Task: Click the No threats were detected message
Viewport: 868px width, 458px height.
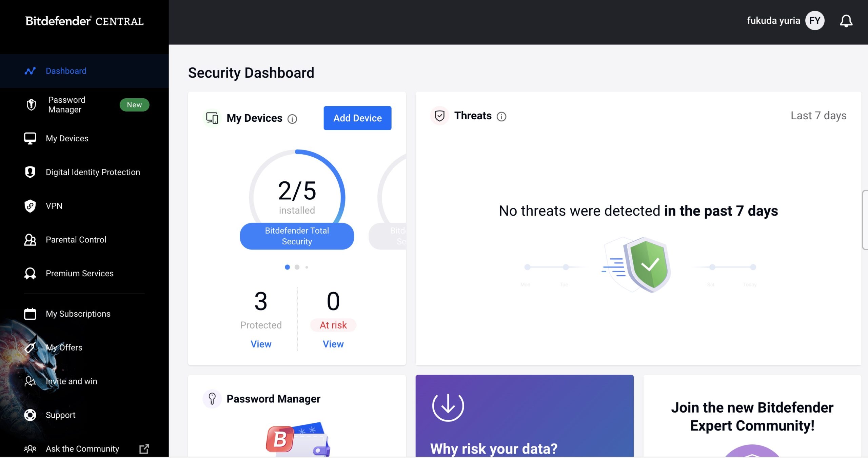Action: coord(638,211)
